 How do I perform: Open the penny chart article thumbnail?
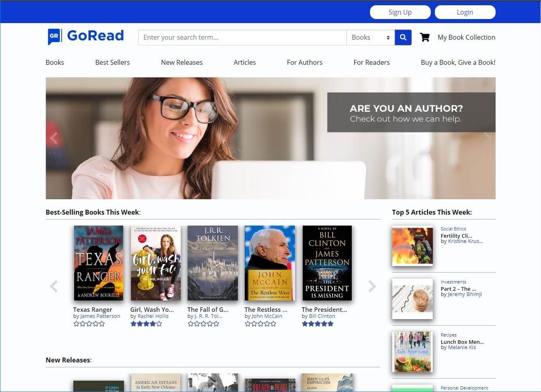(x=413, y=299)
